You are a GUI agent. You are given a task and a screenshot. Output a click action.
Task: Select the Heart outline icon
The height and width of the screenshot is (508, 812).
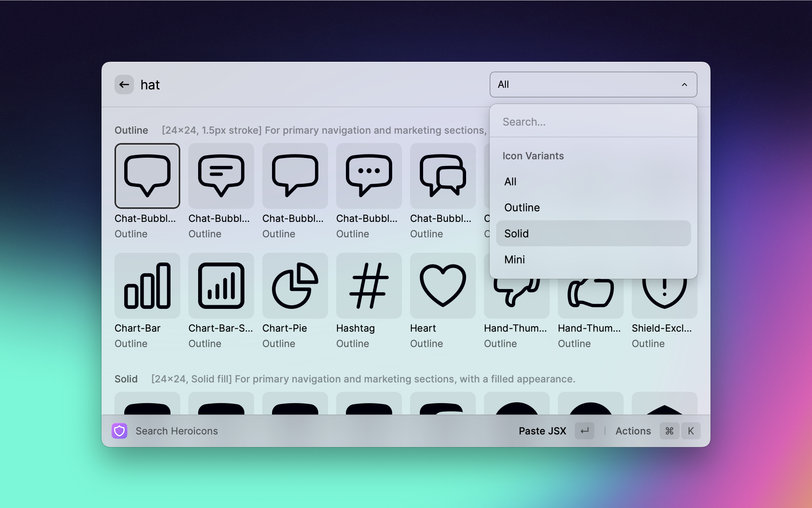443,286
